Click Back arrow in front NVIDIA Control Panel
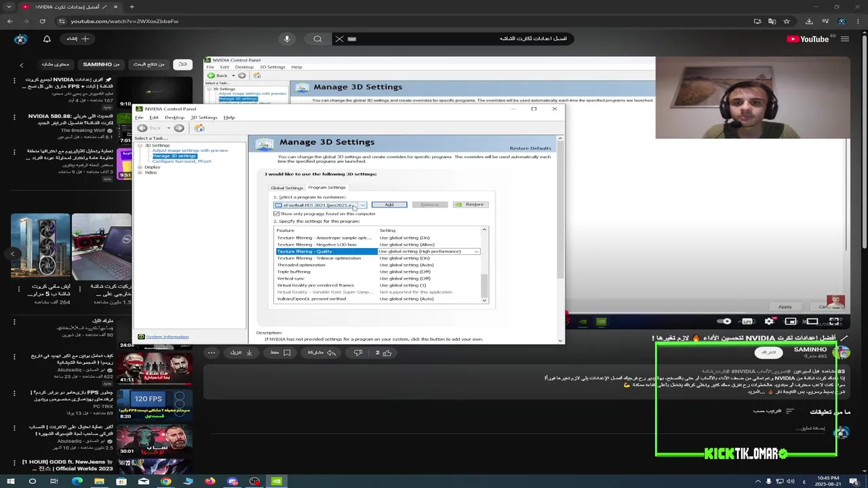The height and width of the screenshot is (488, 868). point(142,128)
